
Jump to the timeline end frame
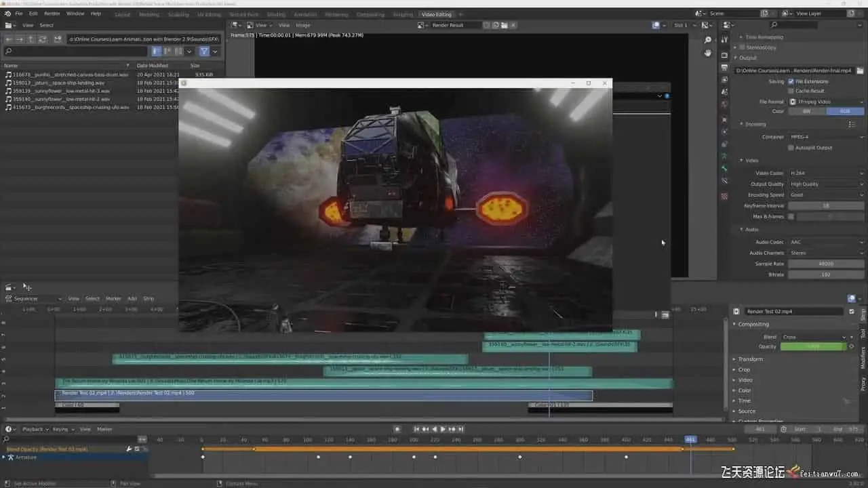tap(461, 429)
